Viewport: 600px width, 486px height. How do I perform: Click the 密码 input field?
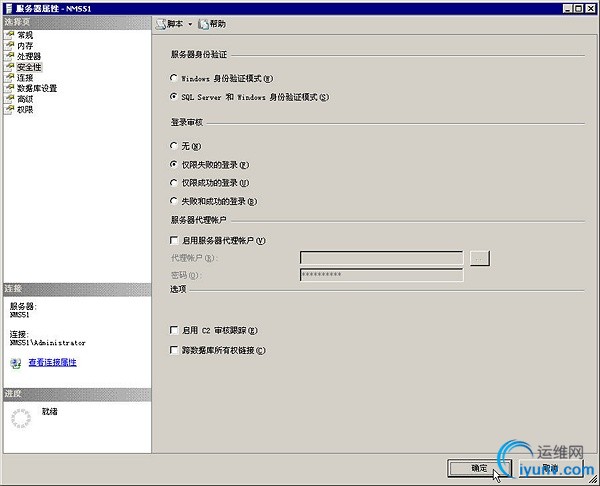click(382, 275)
